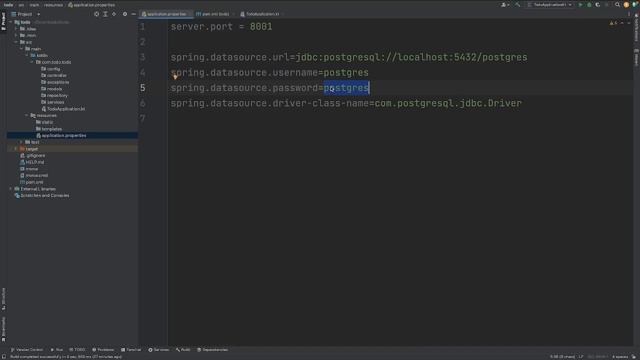Toggle the vertical Project side tab

4,21
